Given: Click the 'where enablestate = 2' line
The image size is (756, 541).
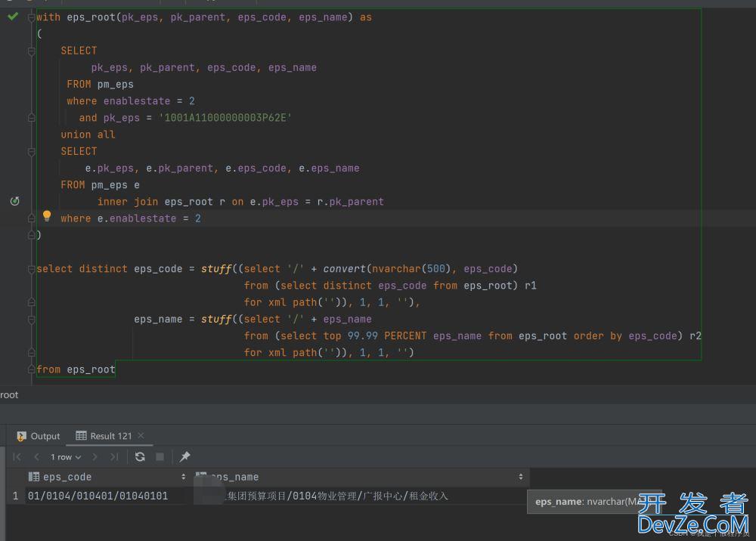Looking at the screenshot, I should tap(131, 101).
